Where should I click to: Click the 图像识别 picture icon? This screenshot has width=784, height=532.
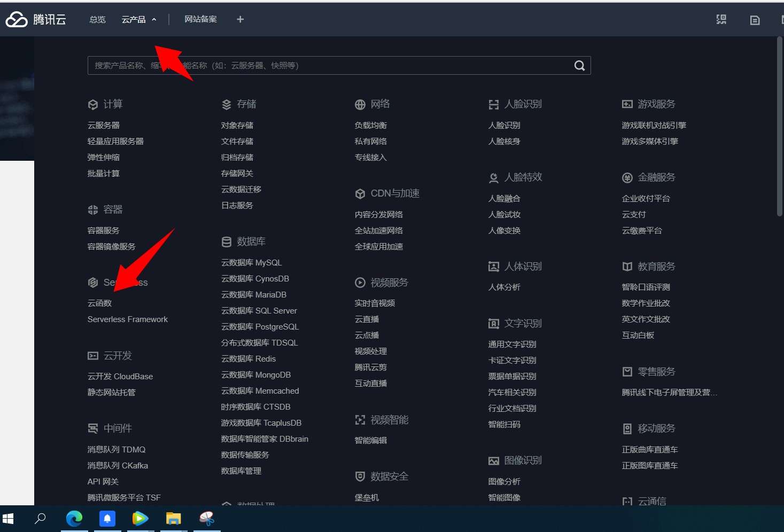494,460
